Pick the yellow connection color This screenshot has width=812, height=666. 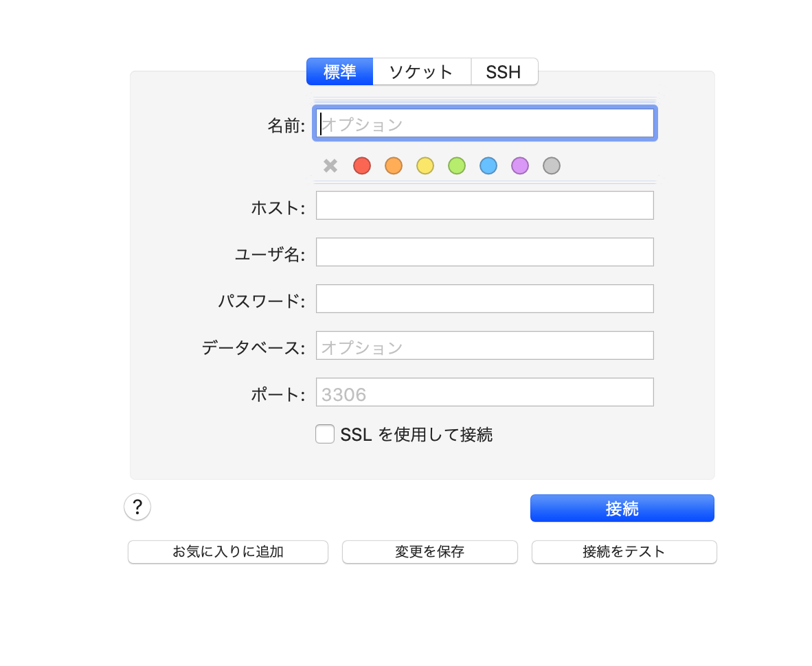click(425, 165)
